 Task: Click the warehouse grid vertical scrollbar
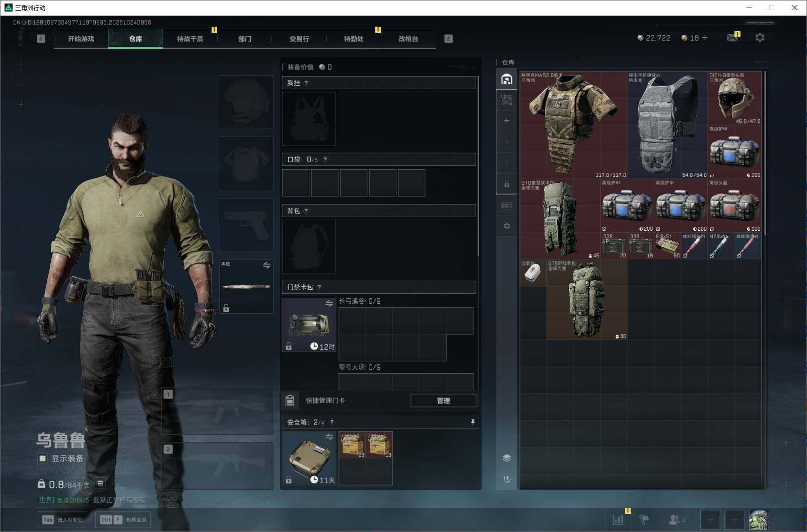pos(765,153)
